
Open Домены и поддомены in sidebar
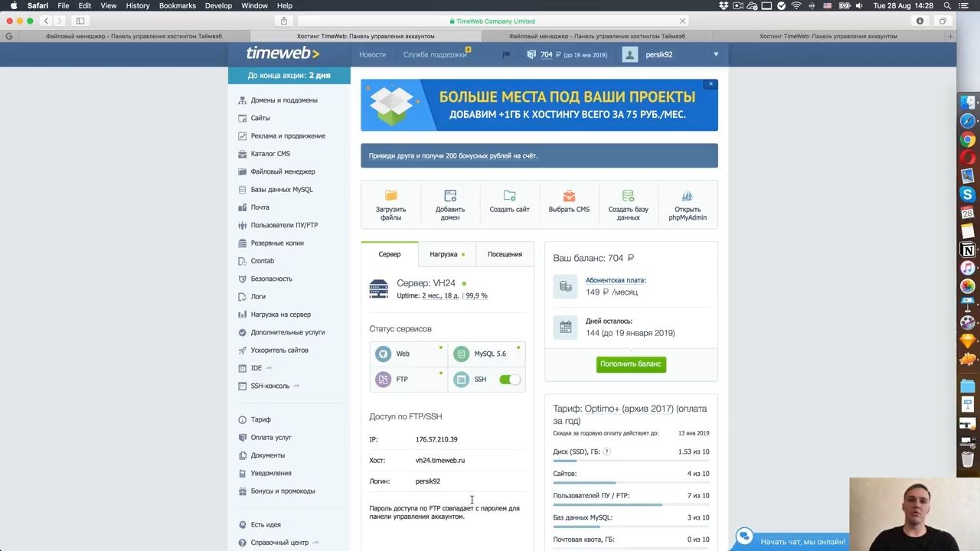[x=284, y=100]
